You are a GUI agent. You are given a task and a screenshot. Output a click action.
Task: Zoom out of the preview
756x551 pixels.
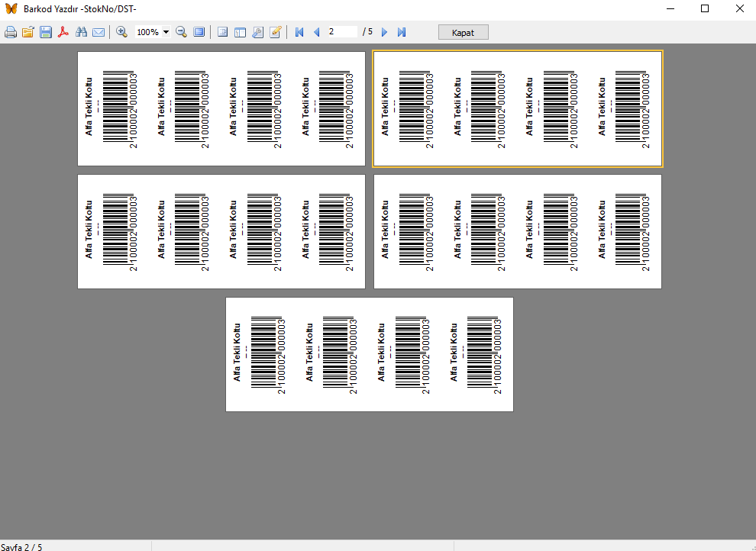[x=181, y=32]
